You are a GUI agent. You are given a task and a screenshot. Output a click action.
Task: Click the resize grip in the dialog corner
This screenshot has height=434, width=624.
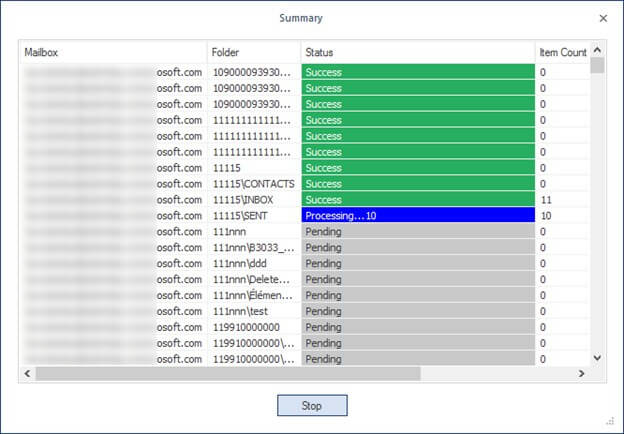(x=610, y=421)
